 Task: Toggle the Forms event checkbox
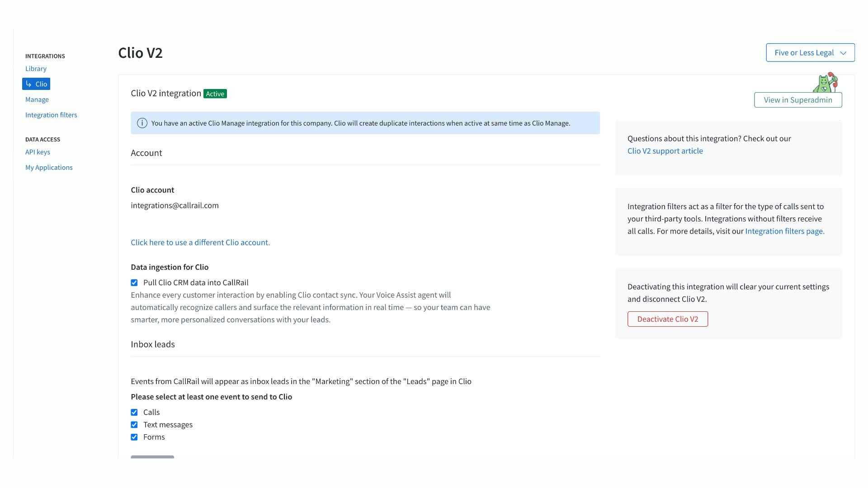pyautogui.click(x=134, y=437)
